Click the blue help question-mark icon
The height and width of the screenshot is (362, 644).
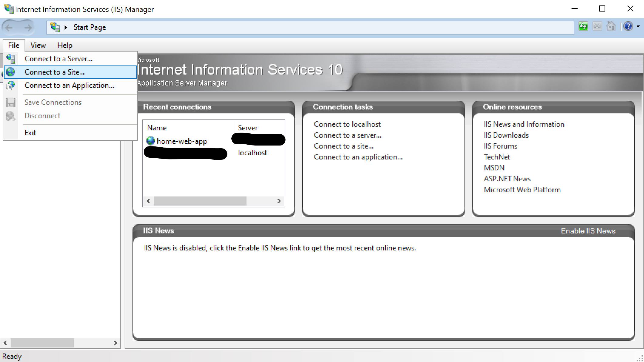tap(628, 27)
